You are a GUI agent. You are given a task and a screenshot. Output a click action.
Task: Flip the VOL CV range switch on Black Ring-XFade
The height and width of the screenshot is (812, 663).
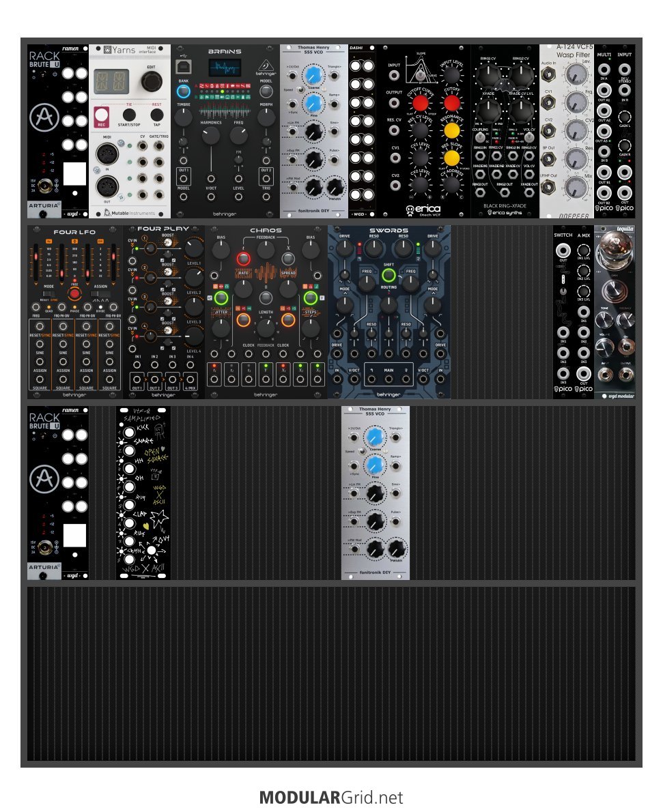tap(528, 138)
